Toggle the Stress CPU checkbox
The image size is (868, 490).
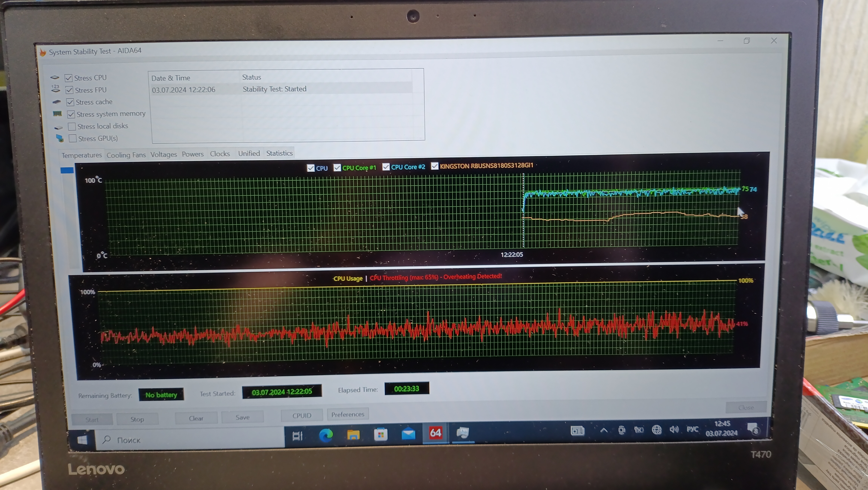[68, 78]
